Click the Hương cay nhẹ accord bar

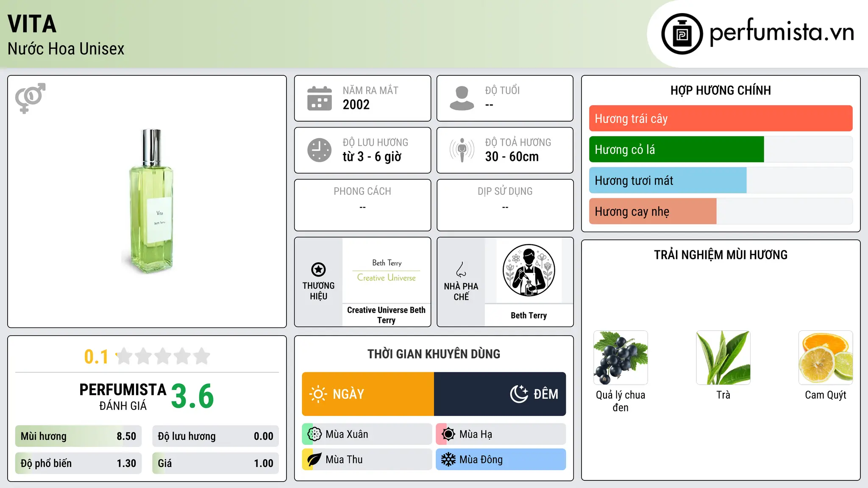pyautogui.click(x=721, y=211)
